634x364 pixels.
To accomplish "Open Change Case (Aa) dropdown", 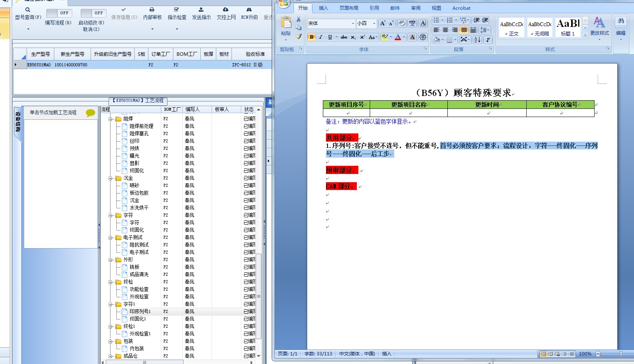I will click(373, 37).
